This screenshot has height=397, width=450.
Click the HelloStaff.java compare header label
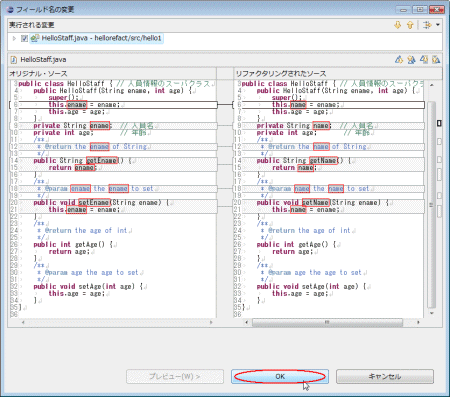pyautogui.click(x=43, y=60)
